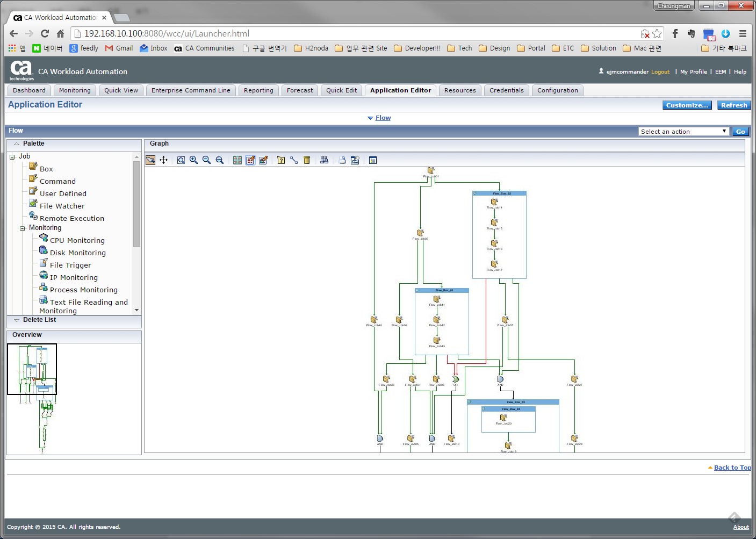Switch to the Monitoring tab

click(75, 90)
